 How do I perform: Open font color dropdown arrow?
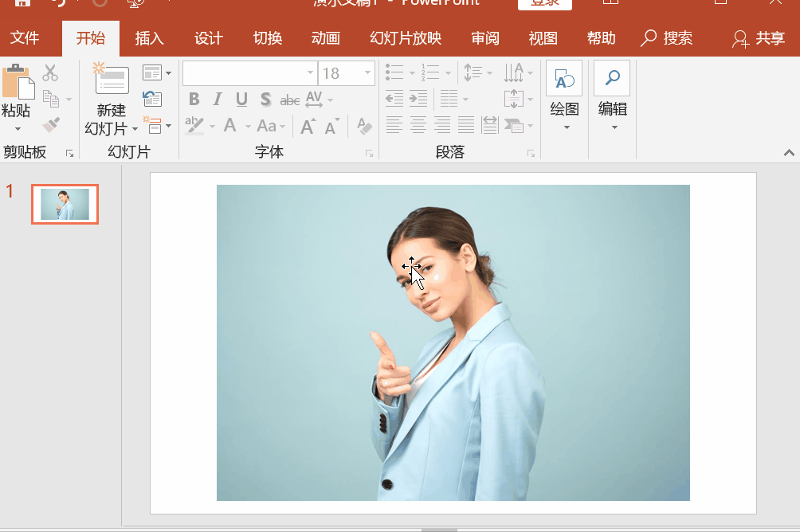248,126
